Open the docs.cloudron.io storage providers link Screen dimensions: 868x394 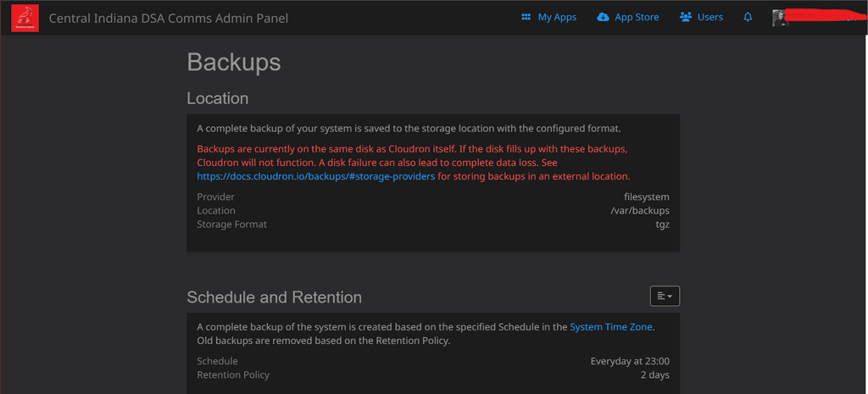316,176
